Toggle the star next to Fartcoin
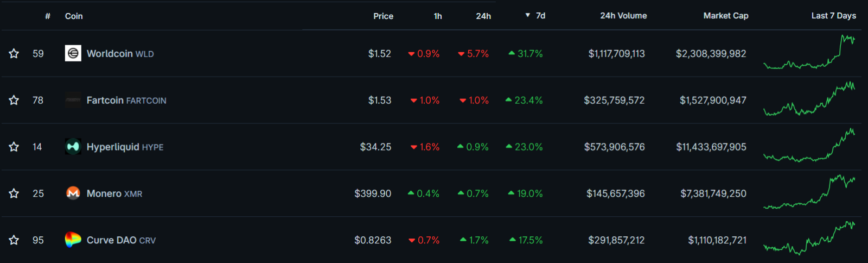This screenshot has width=868, height=263. (x=14, y=100)
